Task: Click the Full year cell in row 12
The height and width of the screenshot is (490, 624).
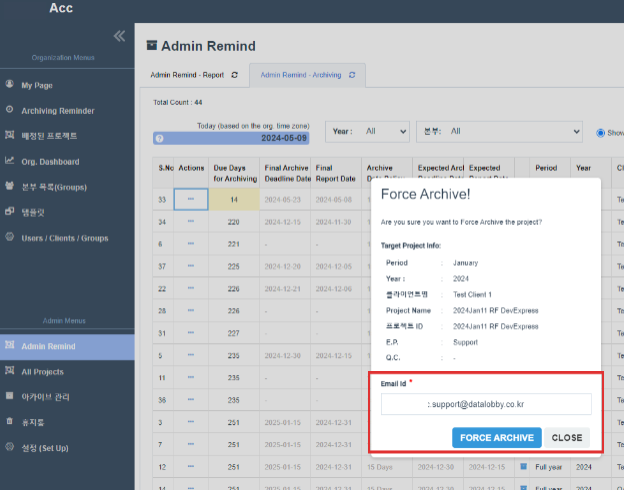Action: pyautogui.click(x=548, y=467)
